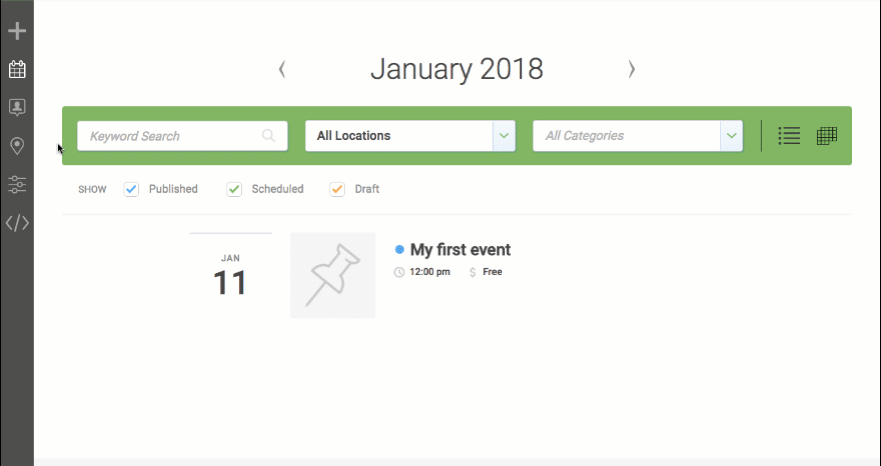This screenshot has width=881, height=466.
Task: Open the embed code icon in sidebar
Action: coord(17,223)
